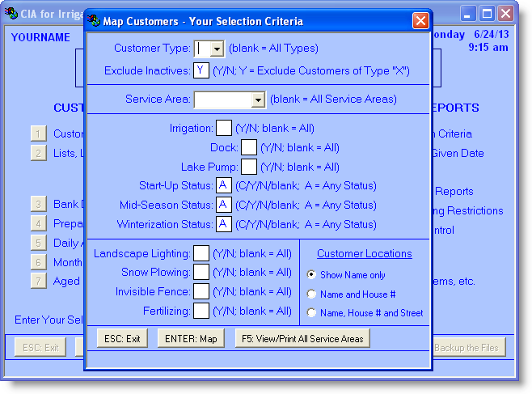Open the Customer Type dropdown

pyautogui.click(x=216, y=49)
